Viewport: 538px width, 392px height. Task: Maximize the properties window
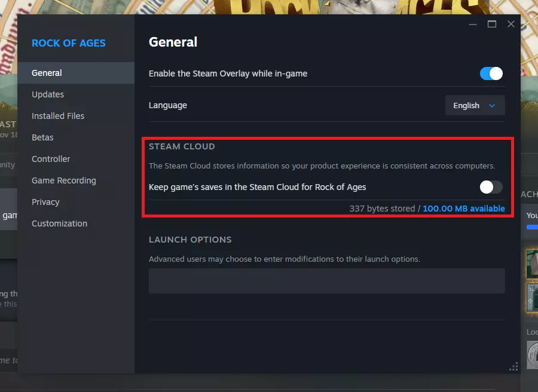[492, 24]
